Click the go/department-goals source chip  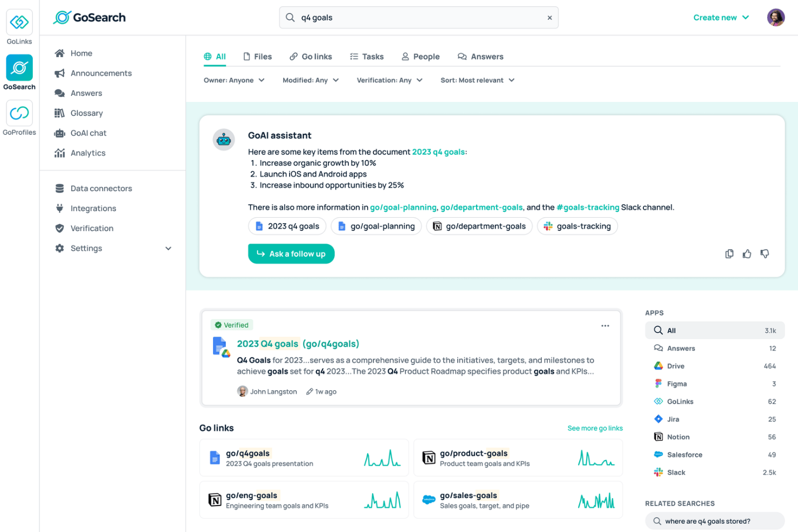tap(479, 226)
